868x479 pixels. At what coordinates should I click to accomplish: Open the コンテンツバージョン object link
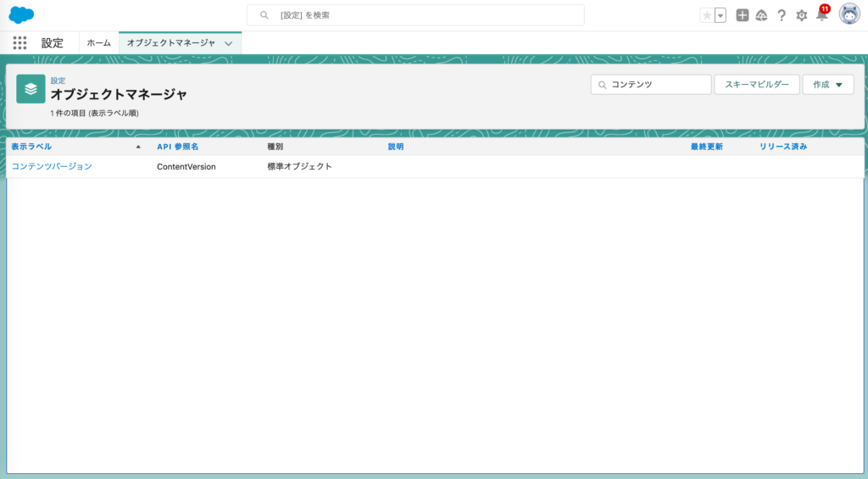coord(52,166)
